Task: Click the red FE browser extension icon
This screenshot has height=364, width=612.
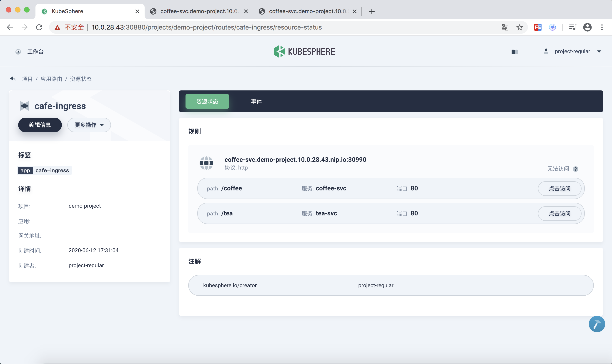Action: [538, 27]
